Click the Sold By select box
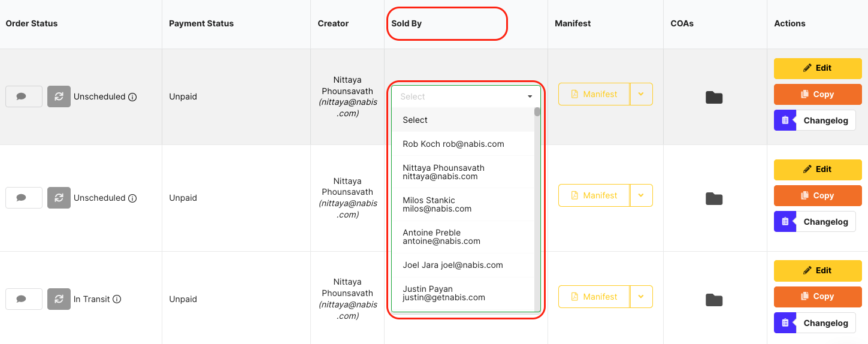The height and width of the screenshot is (344, 868). (465, 96)
